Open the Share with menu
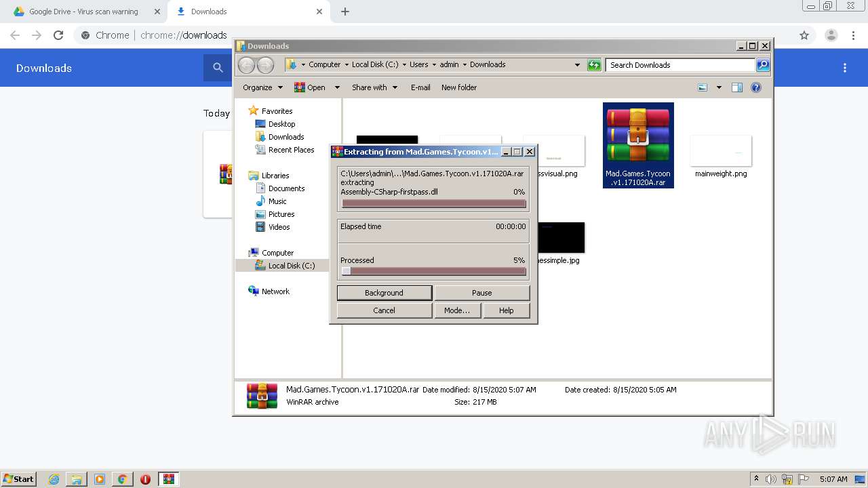 click(x=374, y=87)
